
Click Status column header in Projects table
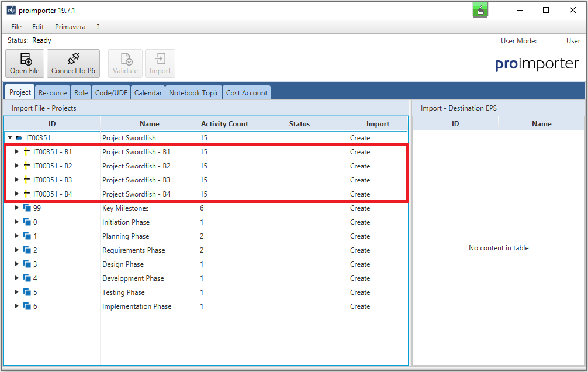300,124
